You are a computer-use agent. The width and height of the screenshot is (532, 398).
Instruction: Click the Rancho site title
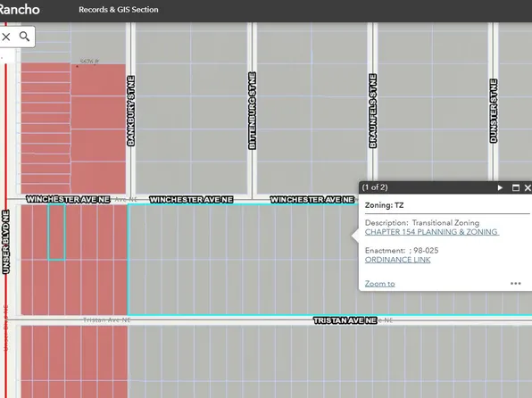click(19, 10)
